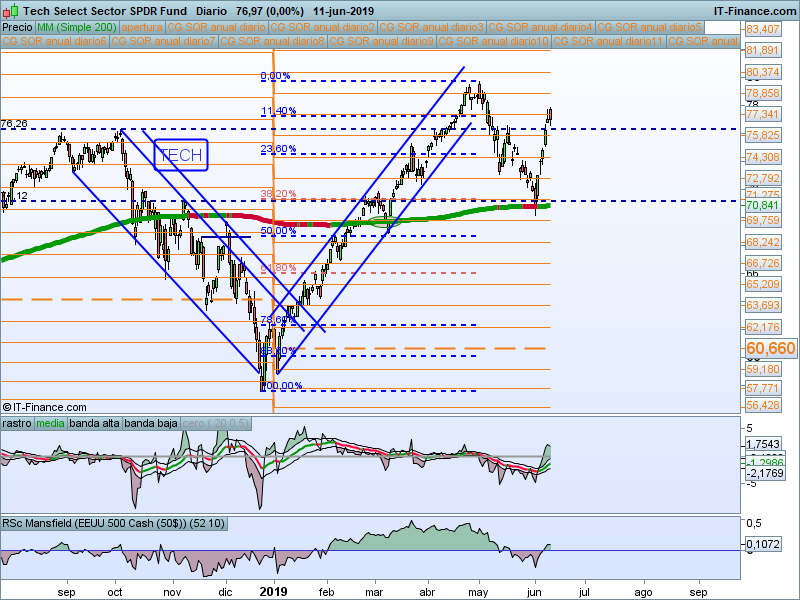
Task: Select the 69,759 price level label
Action: click(x=763, y=220)
